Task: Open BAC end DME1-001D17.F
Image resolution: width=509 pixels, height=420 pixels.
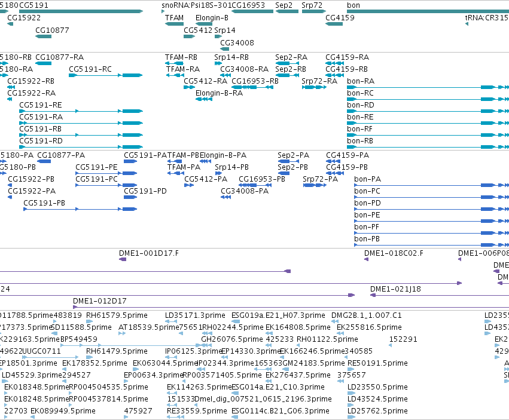Action: (x=149, y=253)
